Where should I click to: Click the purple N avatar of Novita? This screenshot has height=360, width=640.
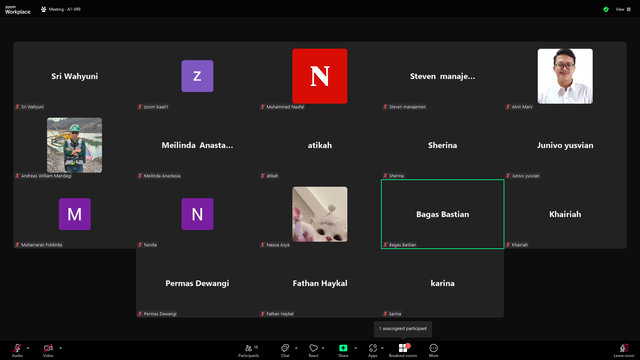pos(197,214)
